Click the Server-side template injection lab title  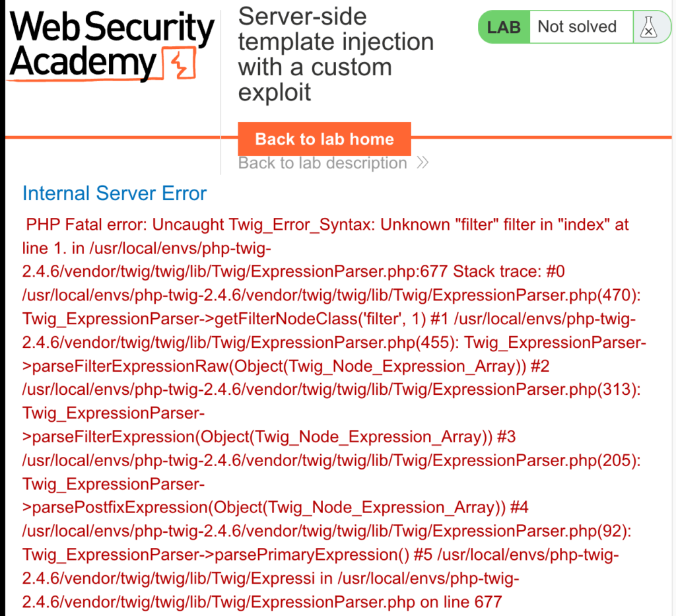(x=336, y=54)
